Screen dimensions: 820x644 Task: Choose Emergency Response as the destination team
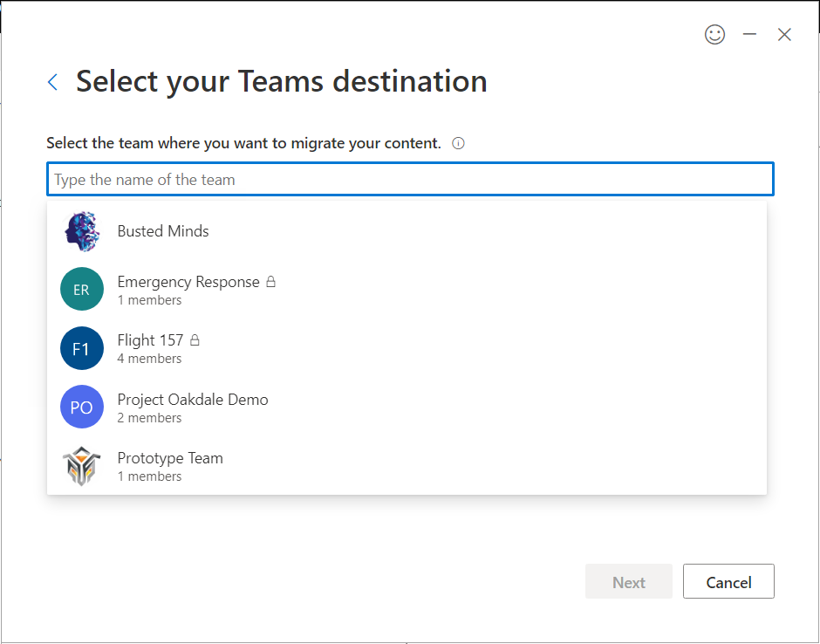[x=188, y=282]
